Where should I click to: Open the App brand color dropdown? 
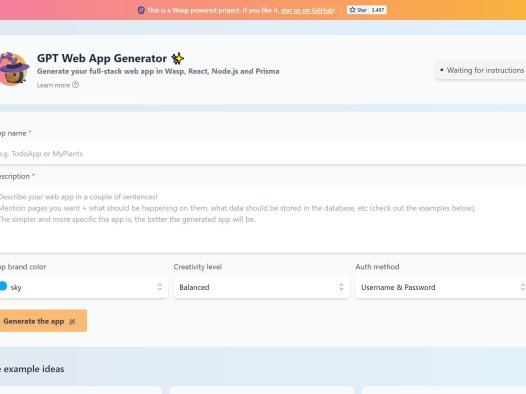(83, 287)
